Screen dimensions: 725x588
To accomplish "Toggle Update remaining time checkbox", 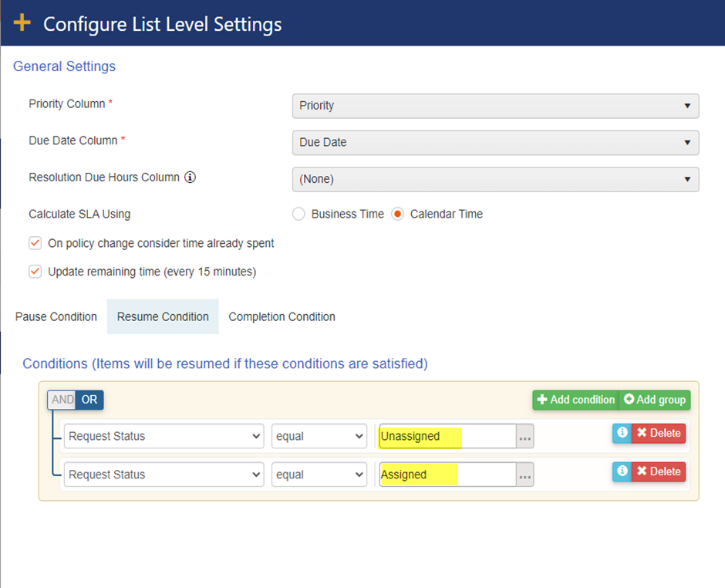I will (35, 272).
